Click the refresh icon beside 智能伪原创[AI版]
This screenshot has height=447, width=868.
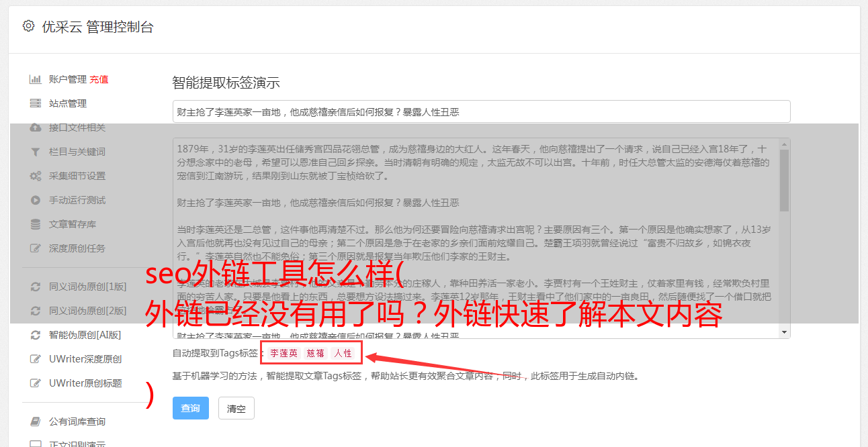click(36, 335)
